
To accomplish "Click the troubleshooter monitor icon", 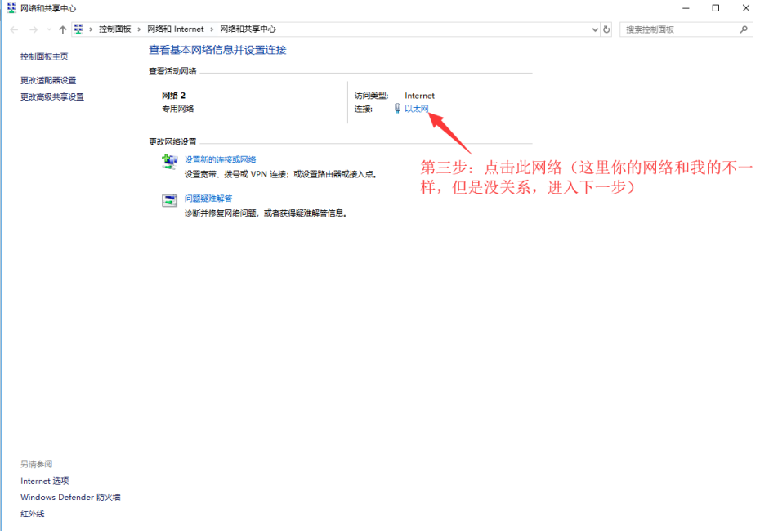I will [168, 201].
